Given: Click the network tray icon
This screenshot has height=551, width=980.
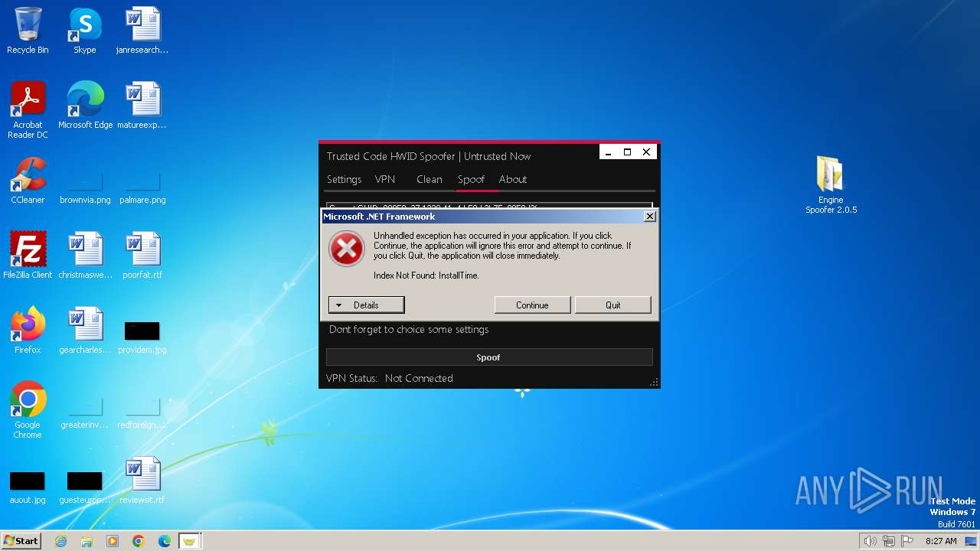Looking at the screenshot, I should pyautogui.click(x=889, y=541).
